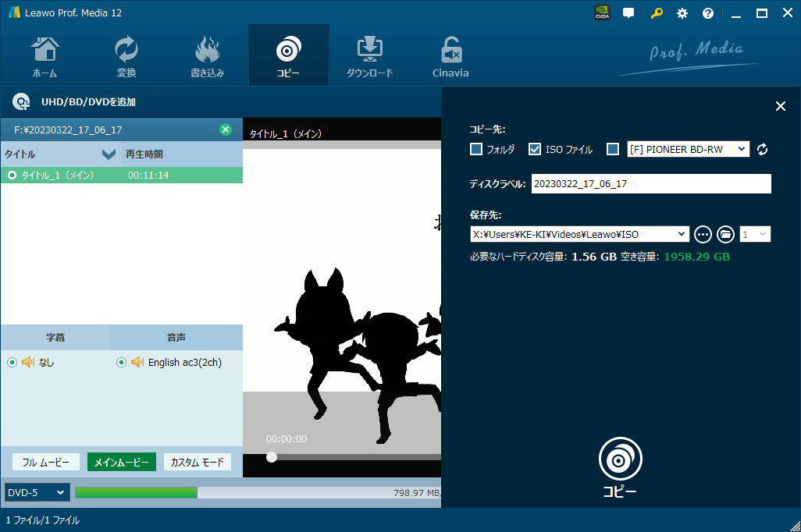Uncheck the ISO ファイル checkbox
The height and width of the screenshot is (532, 801).
coord(535,149)
